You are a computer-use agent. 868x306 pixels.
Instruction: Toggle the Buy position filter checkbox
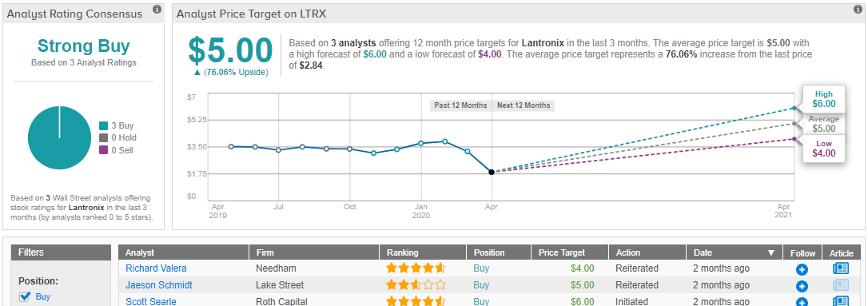coord(24,296)
